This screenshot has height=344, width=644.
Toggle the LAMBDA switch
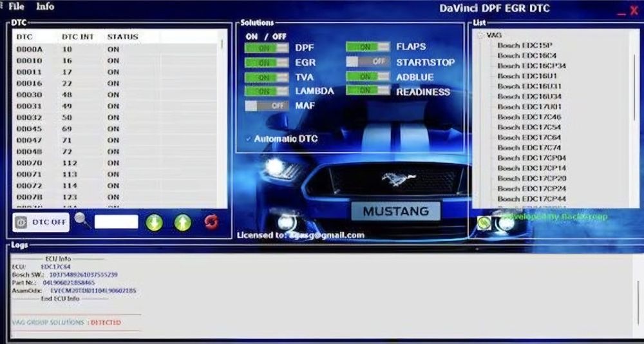267,91
